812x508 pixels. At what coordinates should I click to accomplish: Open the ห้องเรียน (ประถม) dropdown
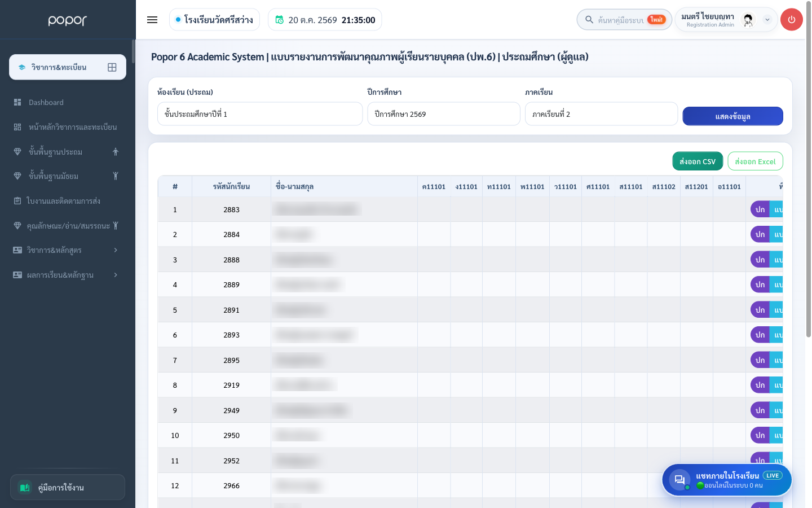[x=260, y=114]
